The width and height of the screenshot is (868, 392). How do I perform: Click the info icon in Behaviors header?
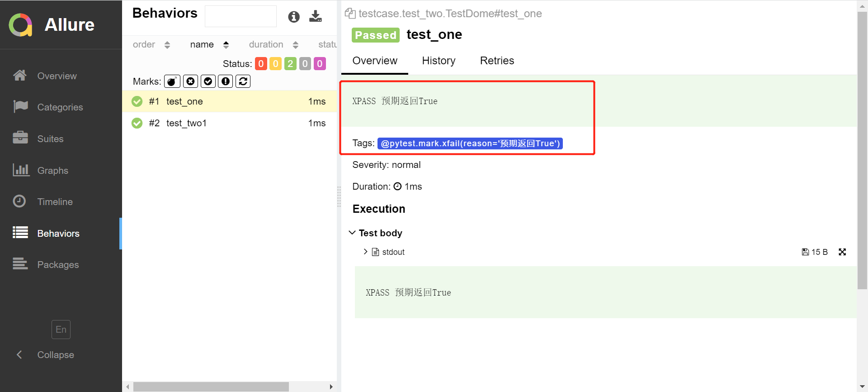pos(294,17)
